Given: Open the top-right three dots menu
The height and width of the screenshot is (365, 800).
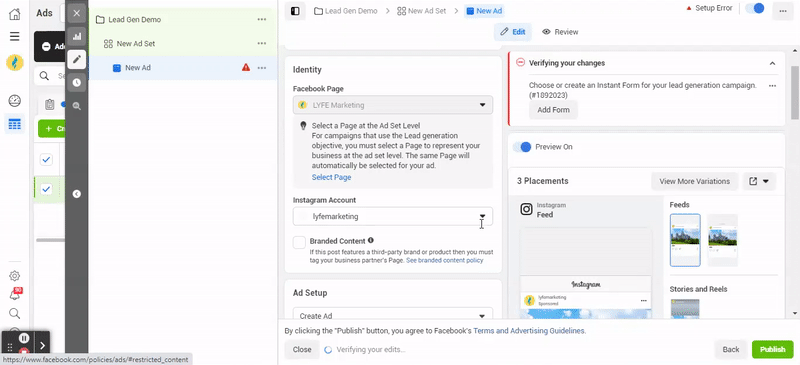Looking at the screenshot, I should [x=783, y=11].
